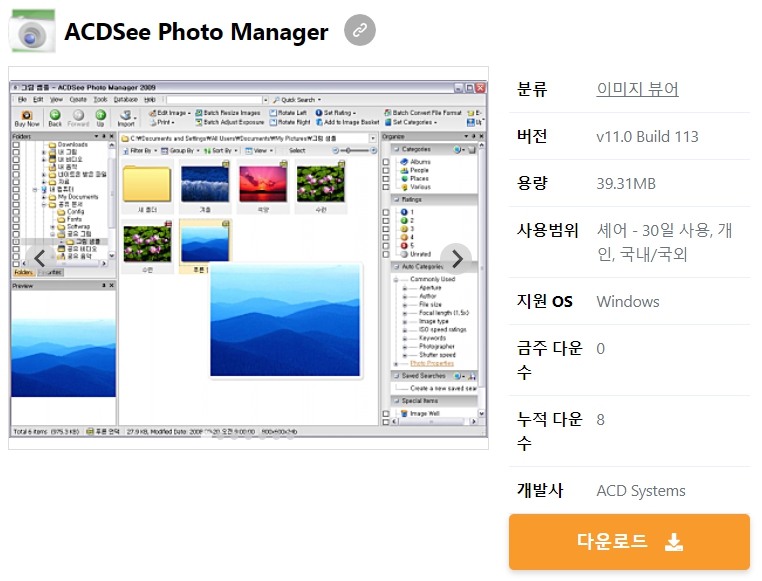
Task: Open the Sort By dropdown
Action: click(x=221, y=151)
